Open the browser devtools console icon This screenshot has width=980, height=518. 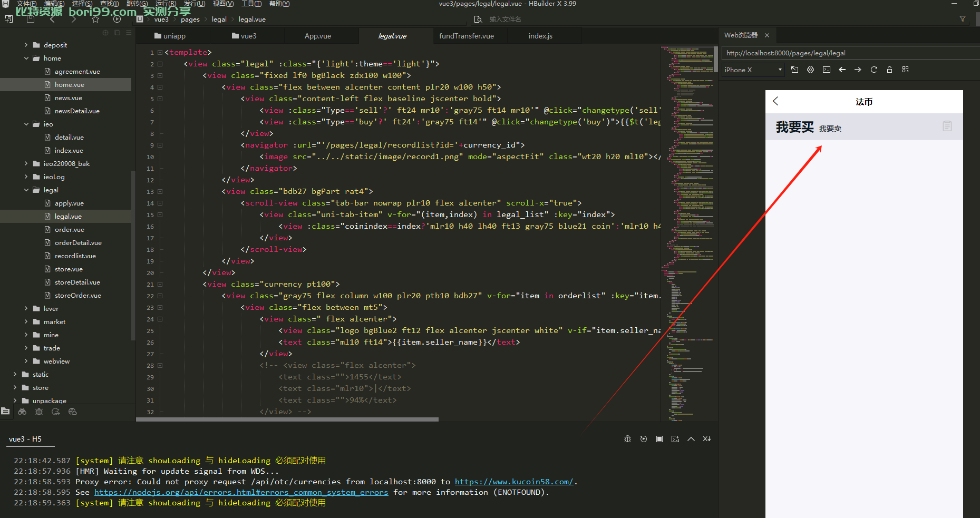tap(827, 70)
